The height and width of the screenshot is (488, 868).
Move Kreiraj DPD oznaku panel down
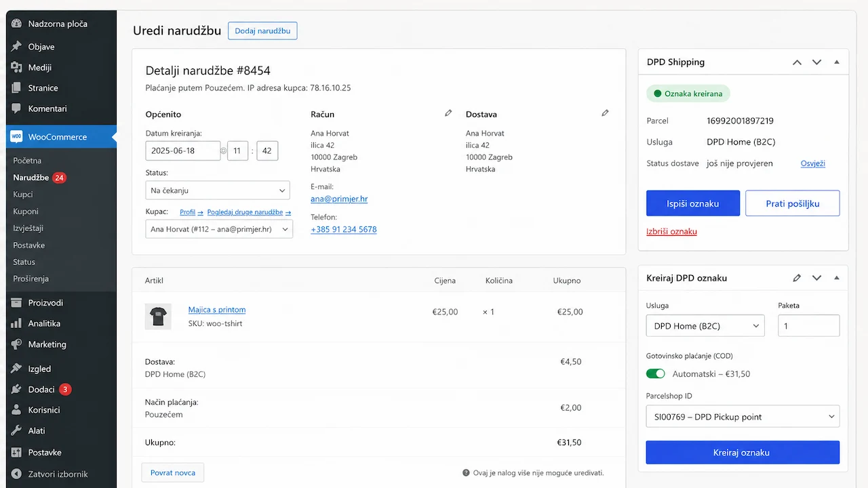[x=816, y=278]
